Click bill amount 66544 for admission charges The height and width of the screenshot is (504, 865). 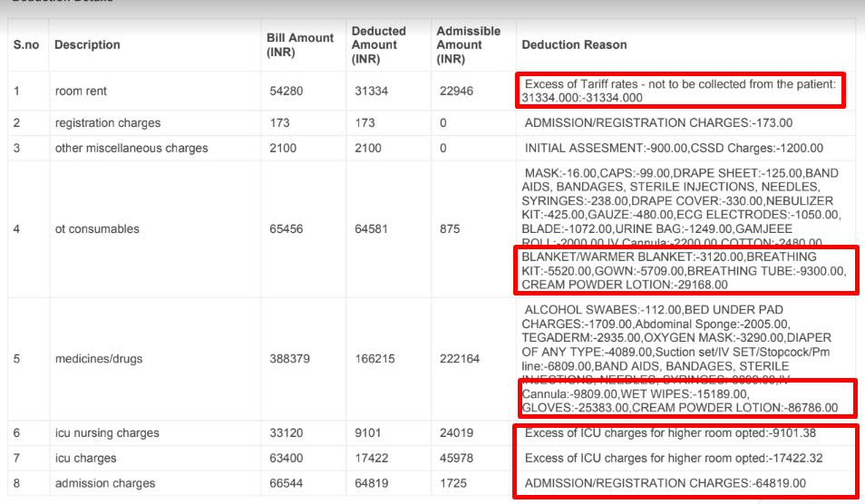tap(287, 483)
